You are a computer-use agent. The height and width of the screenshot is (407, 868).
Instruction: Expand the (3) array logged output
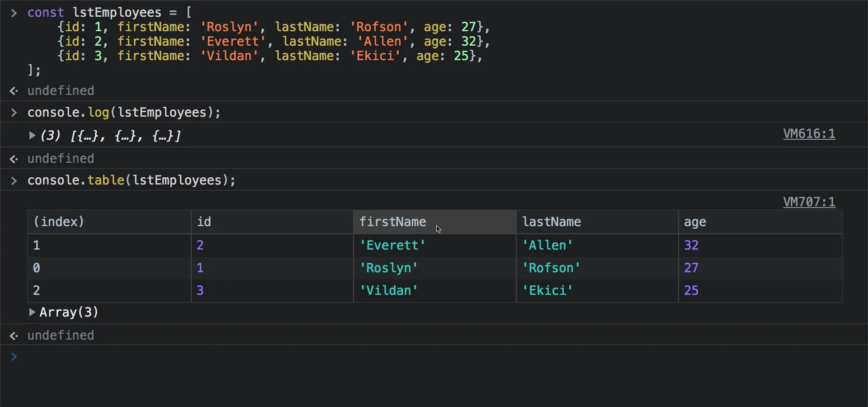[32, 135]
